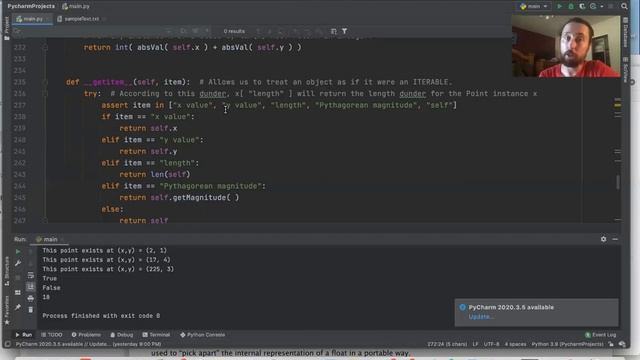Viewport: 640px width, 360px height.
Task: Open run configuration wrench in the Run panel
Action: 18,263
